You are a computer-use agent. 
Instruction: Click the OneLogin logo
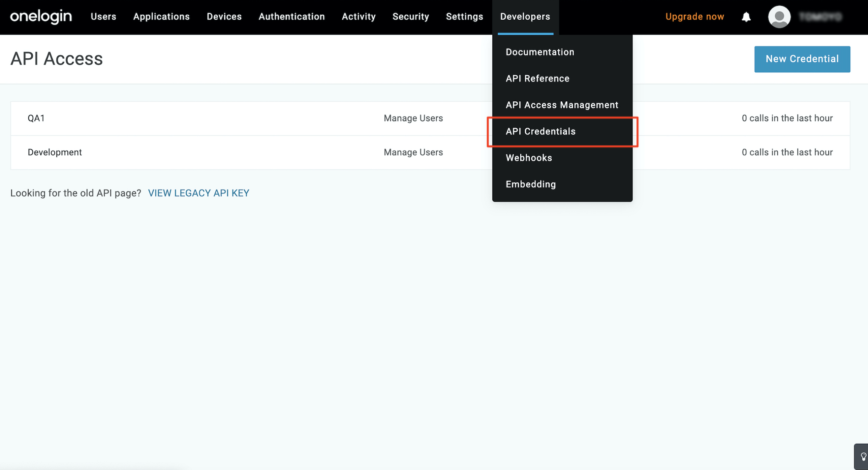click(41, 17)
